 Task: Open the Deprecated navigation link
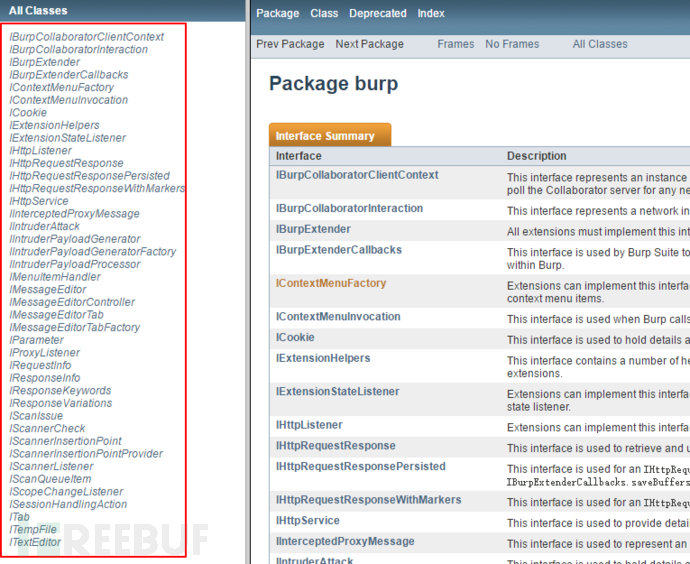point(378,14)
